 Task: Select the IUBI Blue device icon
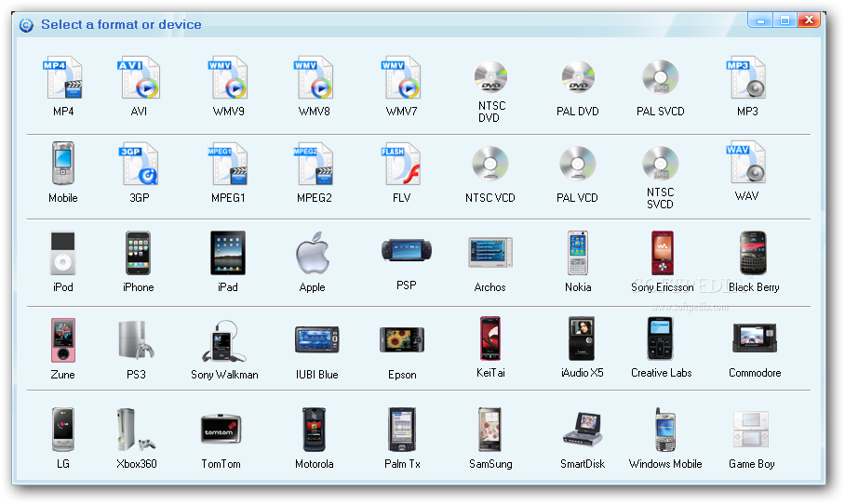[316, 339]
